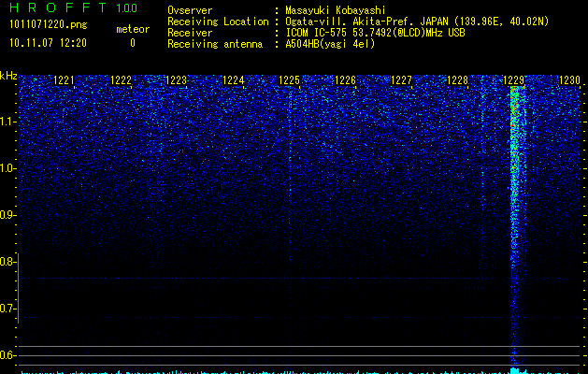Click the Ovserver label
The image size is (588, 374).
pos(190,10)
